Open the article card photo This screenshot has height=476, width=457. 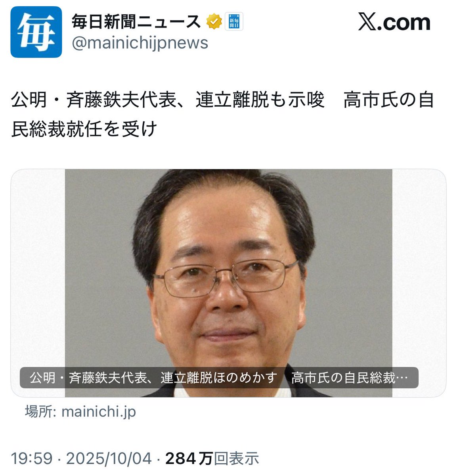228,283
